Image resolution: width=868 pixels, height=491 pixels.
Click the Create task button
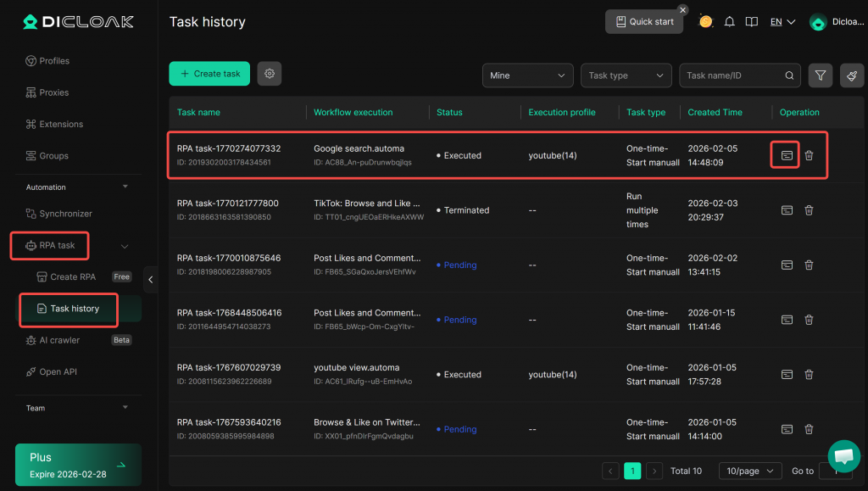(209, 74)
